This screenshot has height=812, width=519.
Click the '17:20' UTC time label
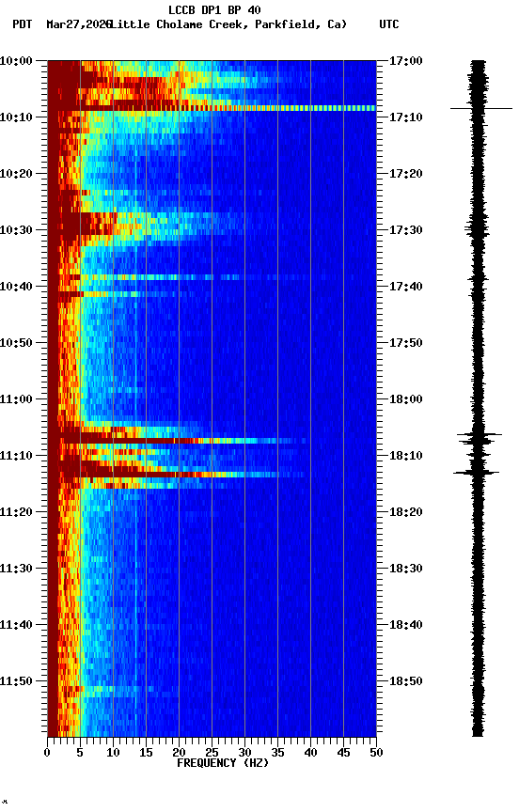pyautogui.click(x=406, y=174)
